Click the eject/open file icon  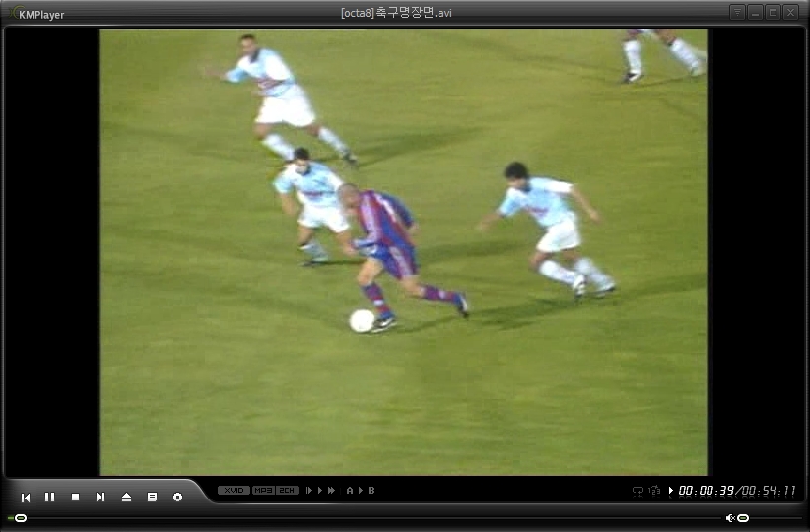click(126, 498)
